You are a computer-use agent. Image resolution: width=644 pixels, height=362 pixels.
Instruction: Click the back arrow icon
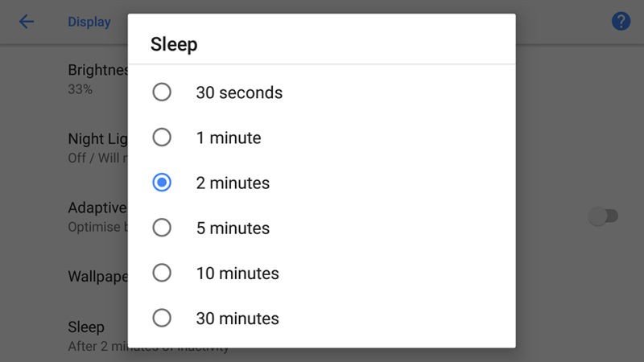coord(27,22)
